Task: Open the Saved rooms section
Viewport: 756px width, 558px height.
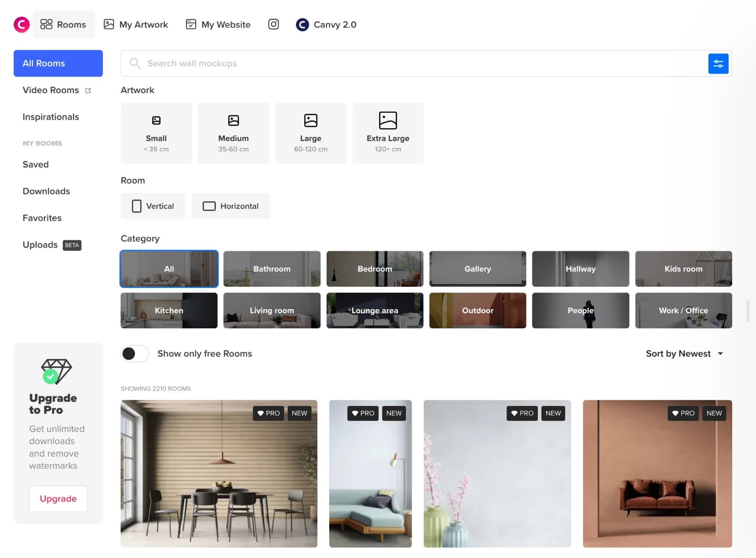Action: [x=36, y=165]
